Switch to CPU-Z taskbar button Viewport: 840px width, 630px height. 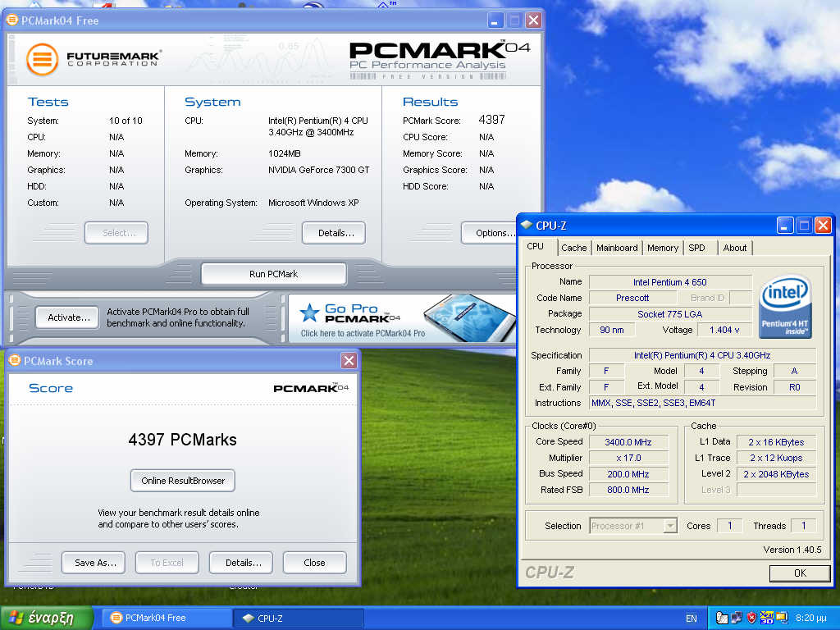(299, 619)
